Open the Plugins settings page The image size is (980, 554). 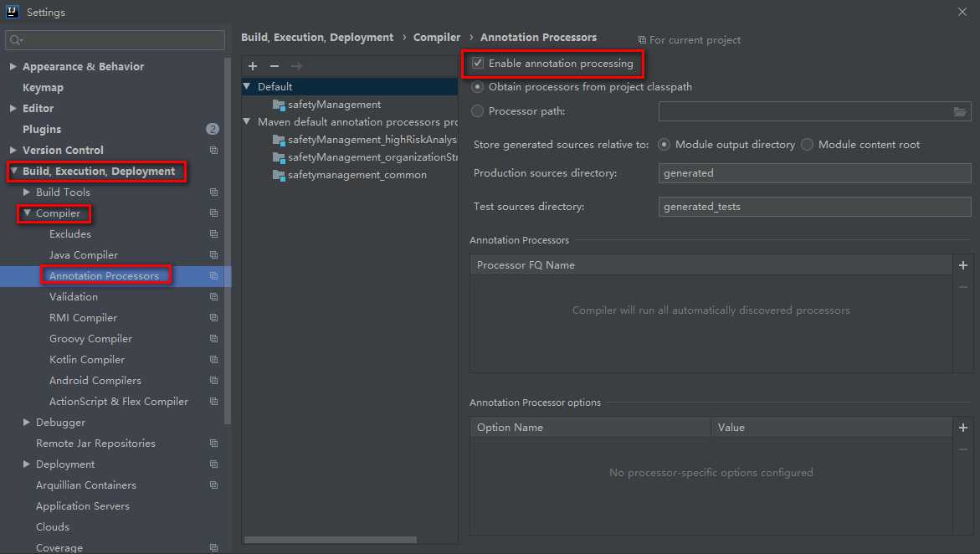coord(42,130)
